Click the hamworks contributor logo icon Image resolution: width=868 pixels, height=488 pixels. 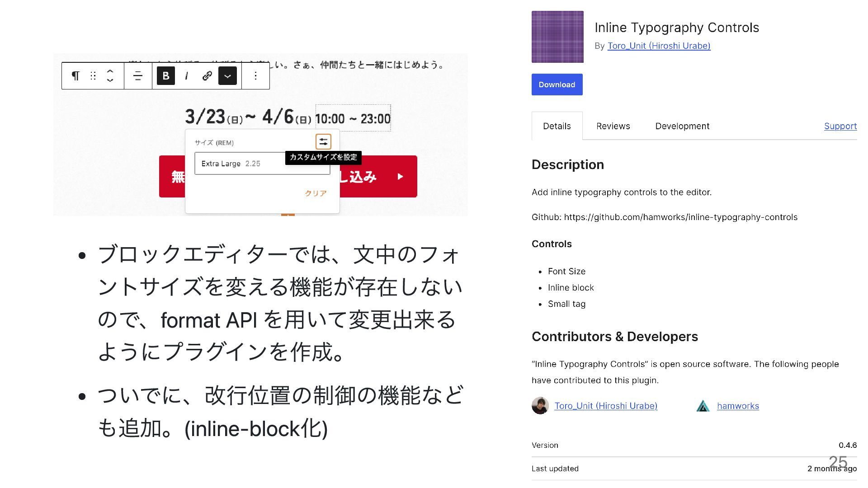(703, 406)
